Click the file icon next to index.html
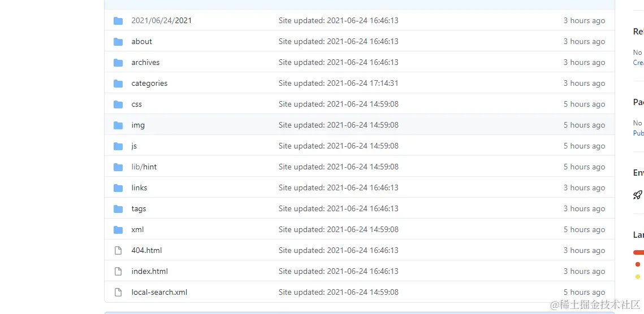This screenshot has height=314, width=644. (x=118, y=271)
